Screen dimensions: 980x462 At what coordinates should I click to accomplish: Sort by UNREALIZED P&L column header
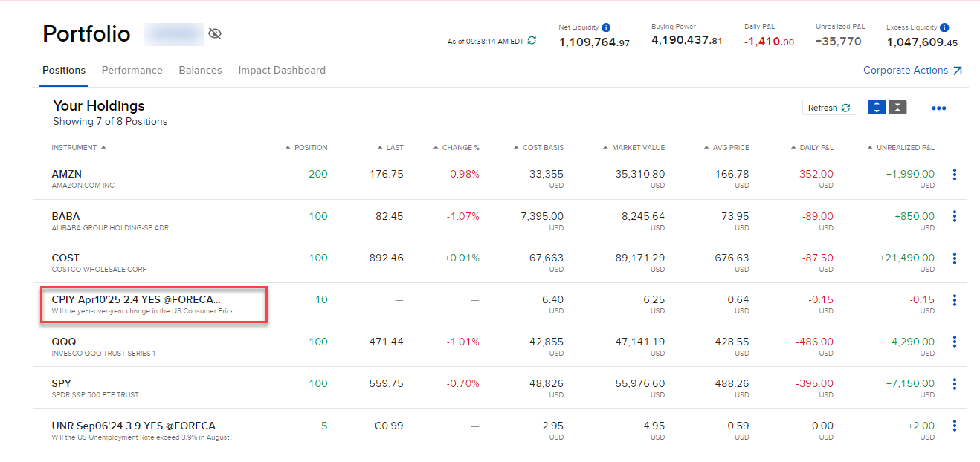click(900, 148)
